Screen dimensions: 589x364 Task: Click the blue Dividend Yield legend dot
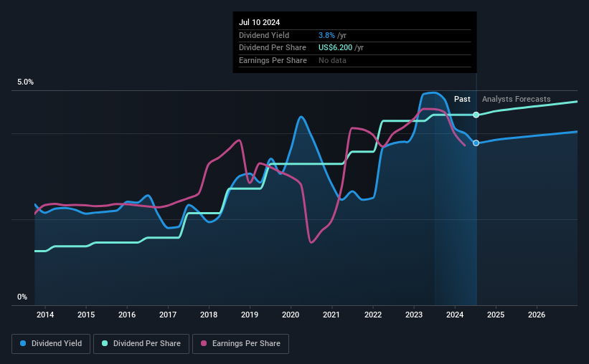[23, 343]
